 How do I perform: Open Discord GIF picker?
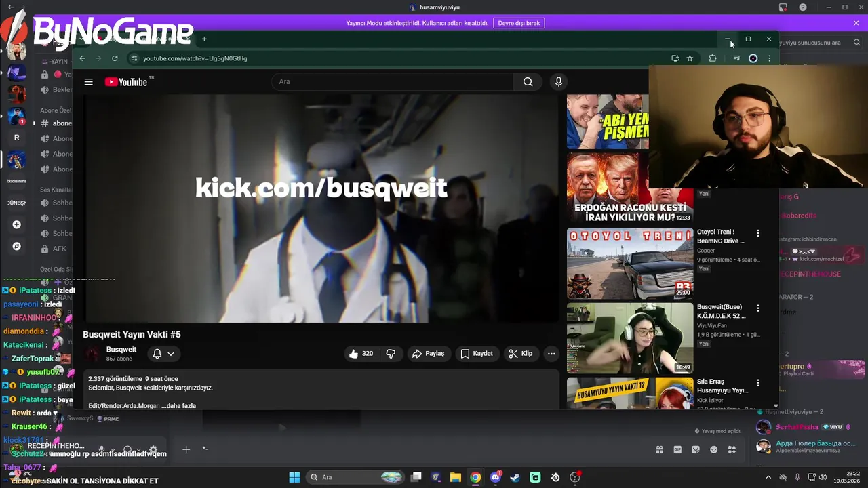[x=677, y=449]
